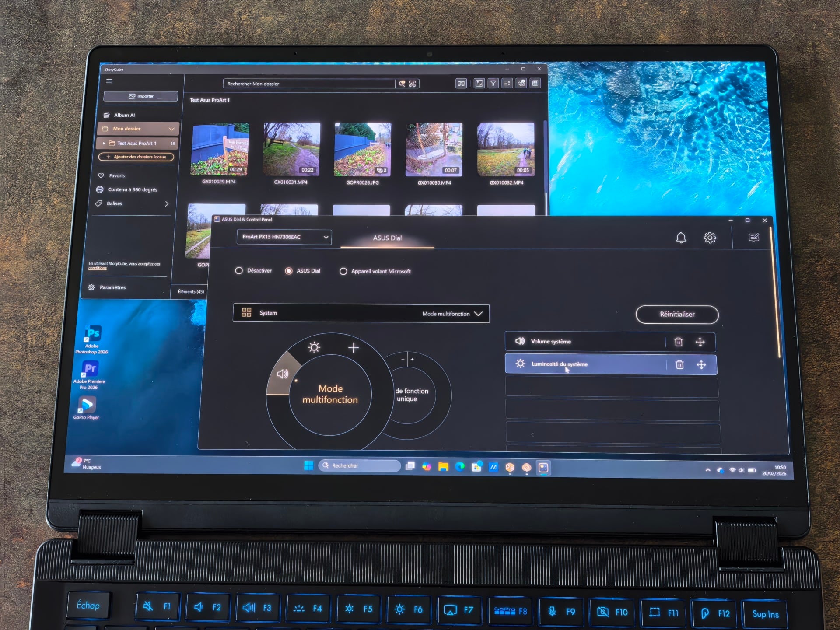Open the conditions link in StoryCube
This screenshot has height=630, width=840.
click(x=98, y=268)
